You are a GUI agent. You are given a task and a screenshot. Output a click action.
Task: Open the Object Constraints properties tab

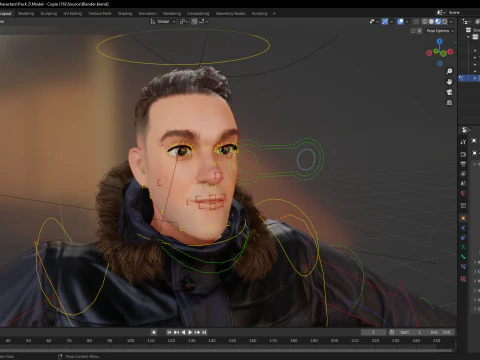point(463,238)
